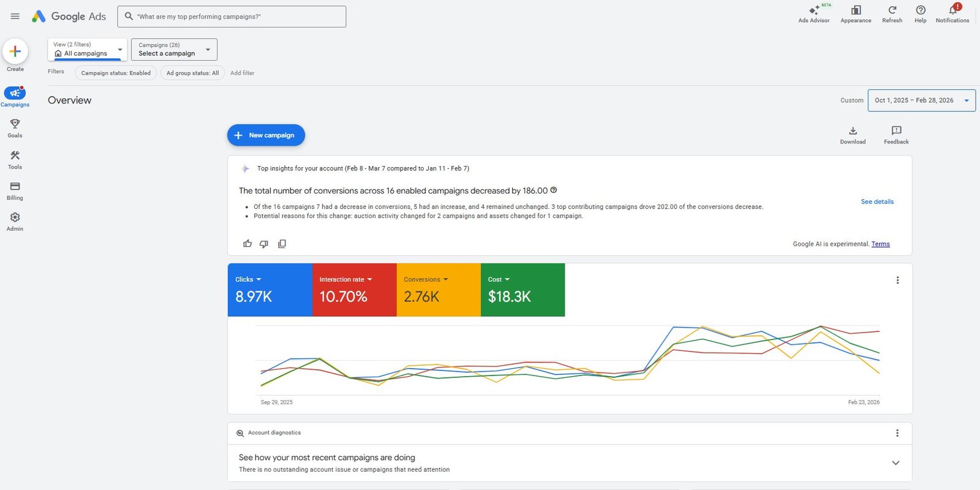
Task: Change the Clicks metric dropdown
Action: 248,279
